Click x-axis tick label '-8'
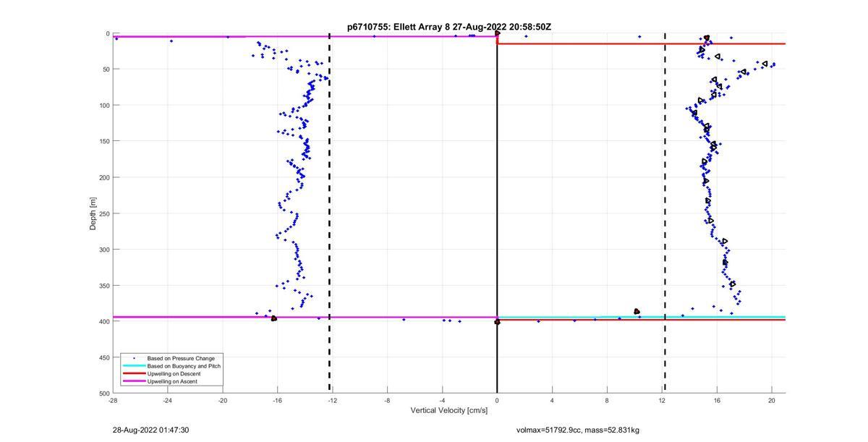868x442 pixels. tap(387, 400)
